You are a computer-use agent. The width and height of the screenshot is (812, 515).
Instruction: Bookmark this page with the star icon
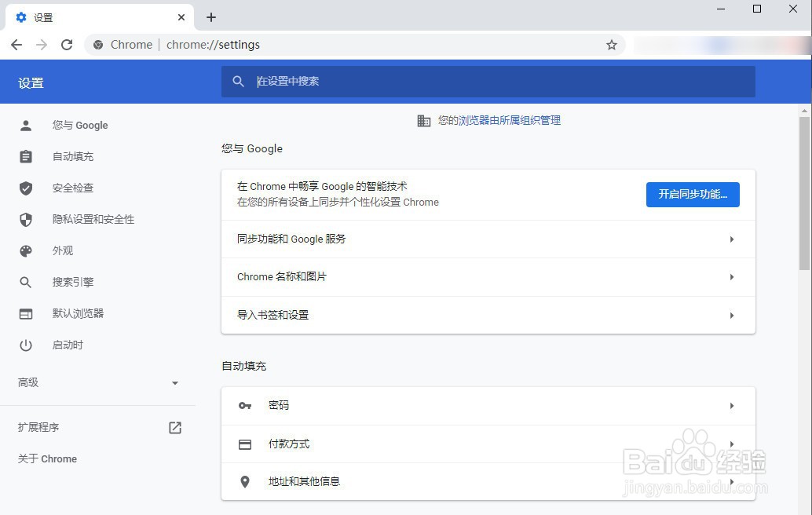pos(612,45)
